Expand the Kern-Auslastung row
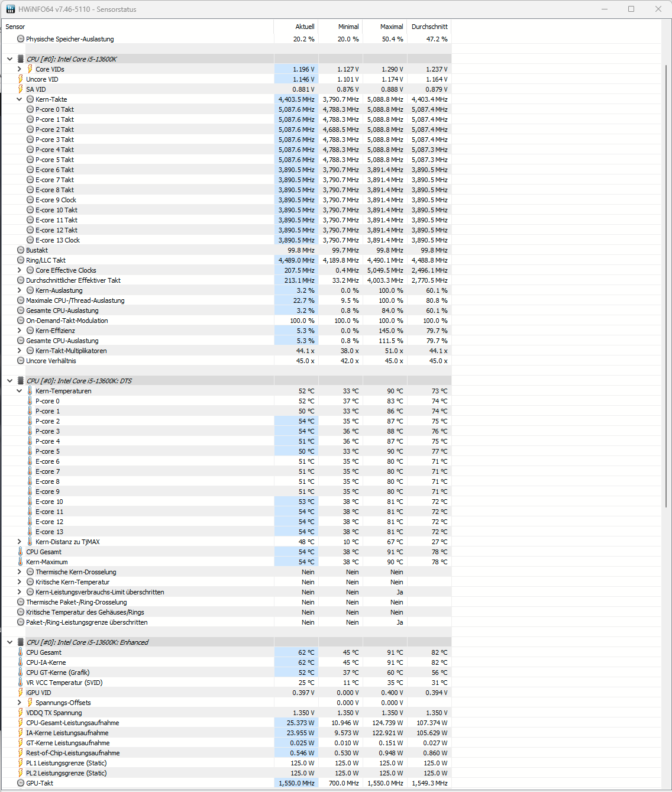672x792 pixels. [x=20, y=290]
